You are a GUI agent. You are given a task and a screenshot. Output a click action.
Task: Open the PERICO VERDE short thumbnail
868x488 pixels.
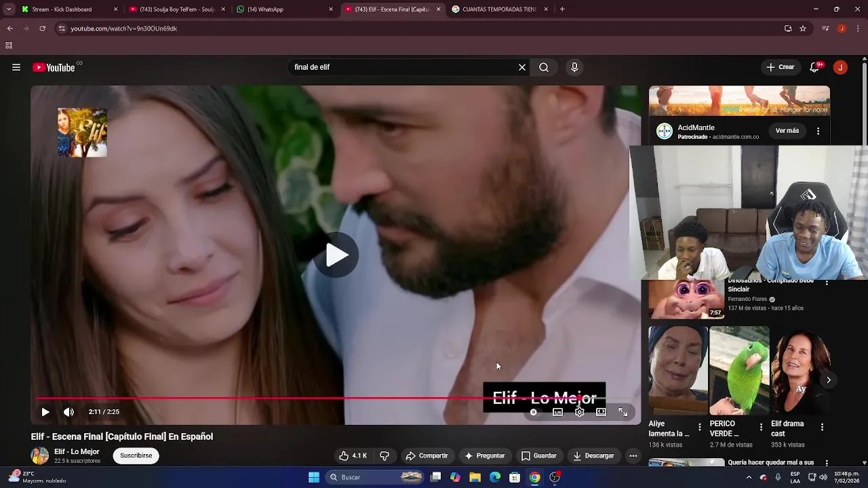click(x=739, y=371)
